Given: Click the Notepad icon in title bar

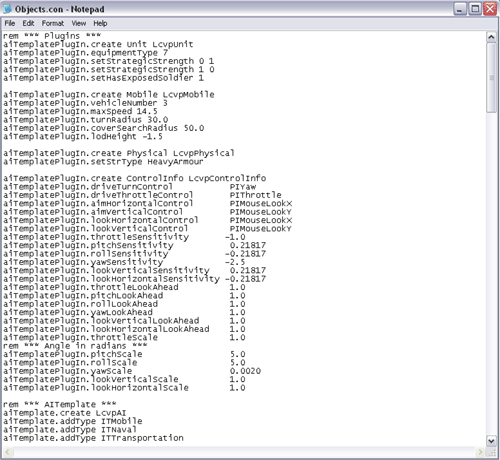Looking at the screenshot, I should coord(7,9).
